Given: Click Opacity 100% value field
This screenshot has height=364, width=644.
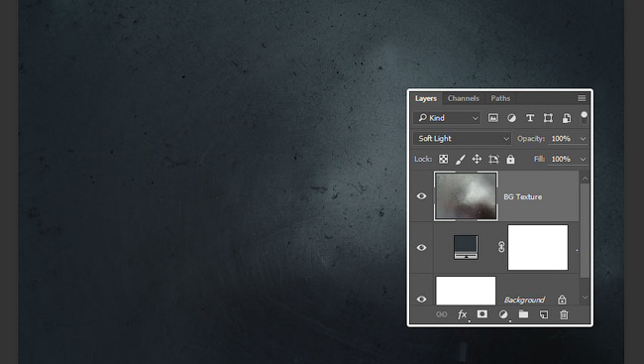Looking at the screenshot, I should coord(563,139).
